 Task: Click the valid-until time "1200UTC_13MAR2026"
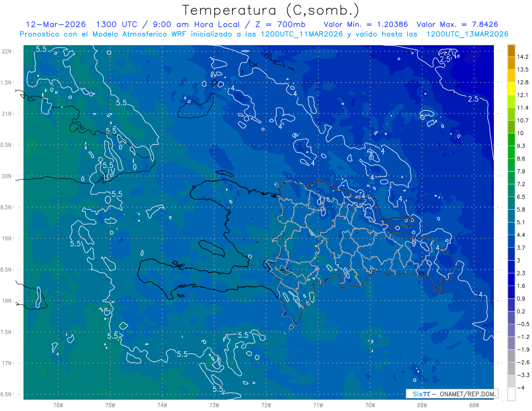pyautogui.click(x=467, y=34)
